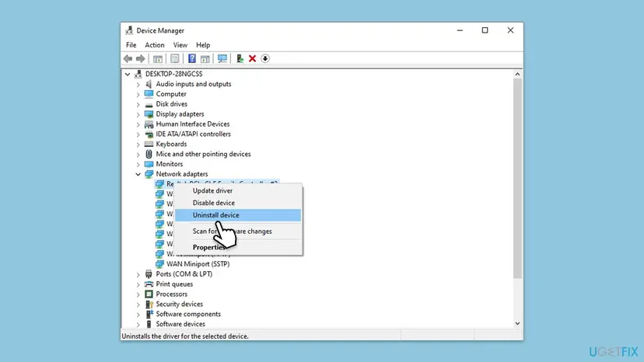Click the Forward arrow toolbar icon
Viewport: 644px width, 362px height.
pyautogui.click(x=141, y=59)
